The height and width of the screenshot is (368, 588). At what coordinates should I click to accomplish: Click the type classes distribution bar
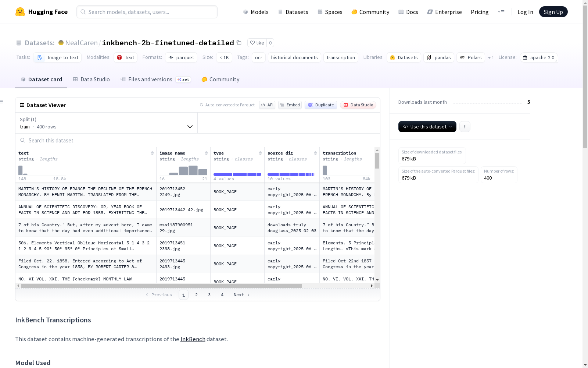pyautogui.click(x=237, y=174)
